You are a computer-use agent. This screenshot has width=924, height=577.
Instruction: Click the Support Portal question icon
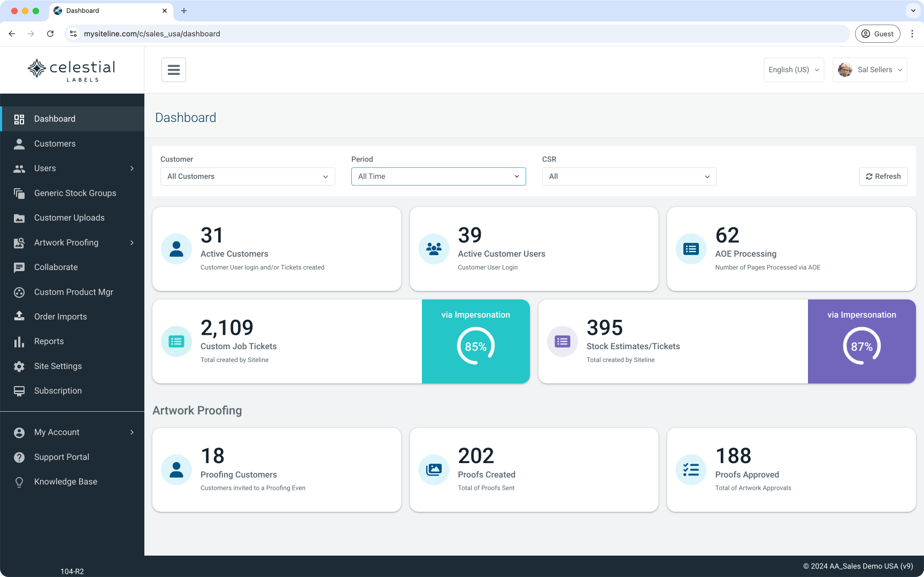(x=19, y=457)
